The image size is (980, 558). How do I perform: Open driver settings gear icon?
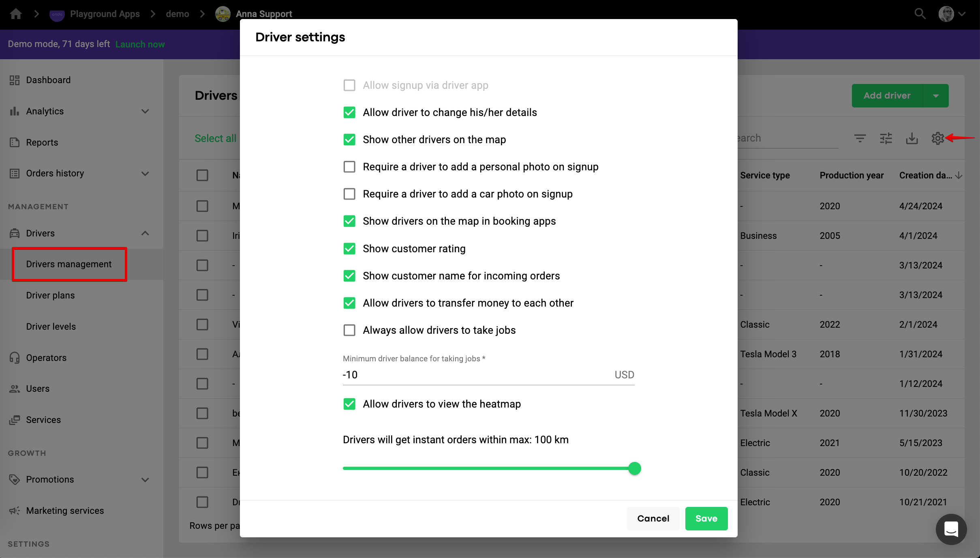[937, 138]
